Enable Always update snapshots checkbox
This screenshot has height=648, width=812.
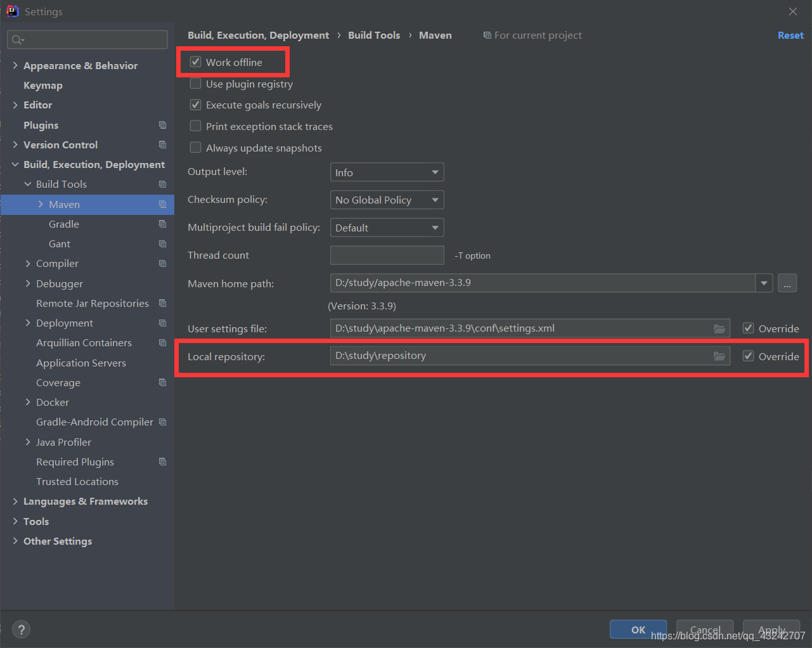(x=195, y=148)
